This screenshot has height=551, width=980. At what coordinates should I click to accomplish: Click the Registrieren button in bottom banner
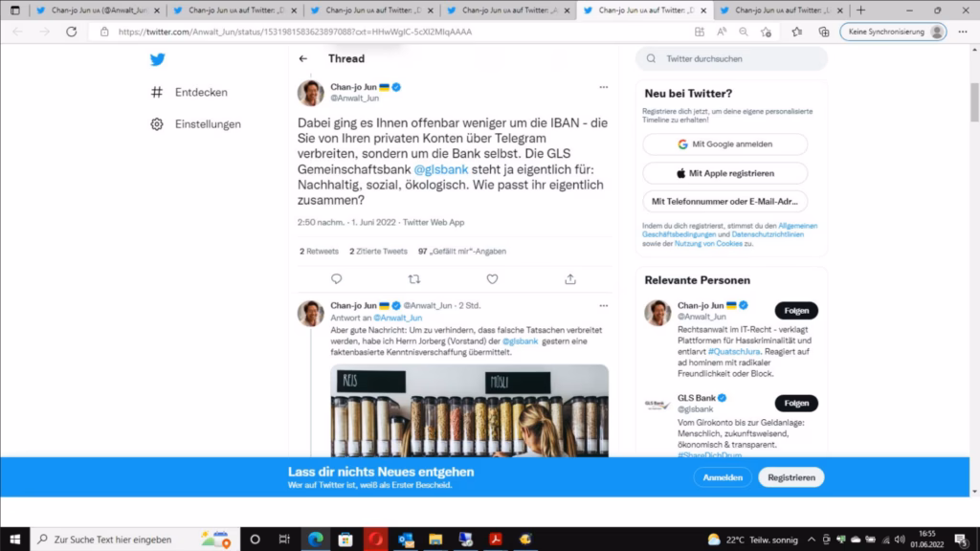[791, 477]
